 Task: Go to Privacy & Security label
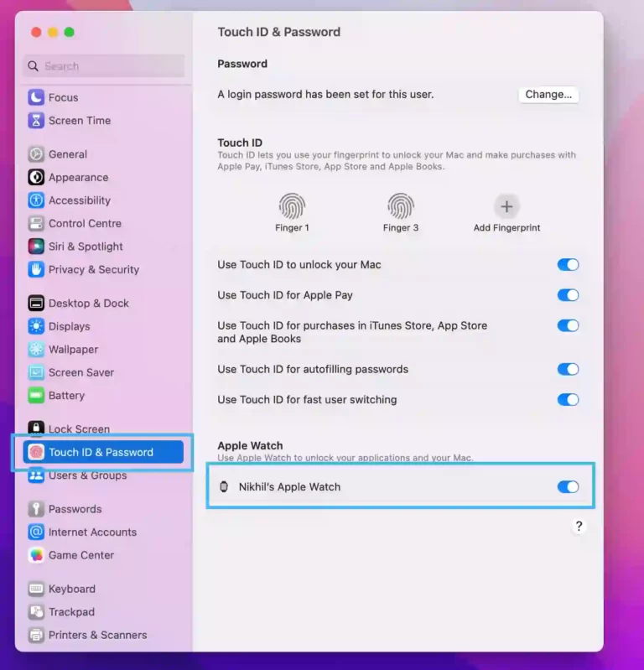coord(94,270)
